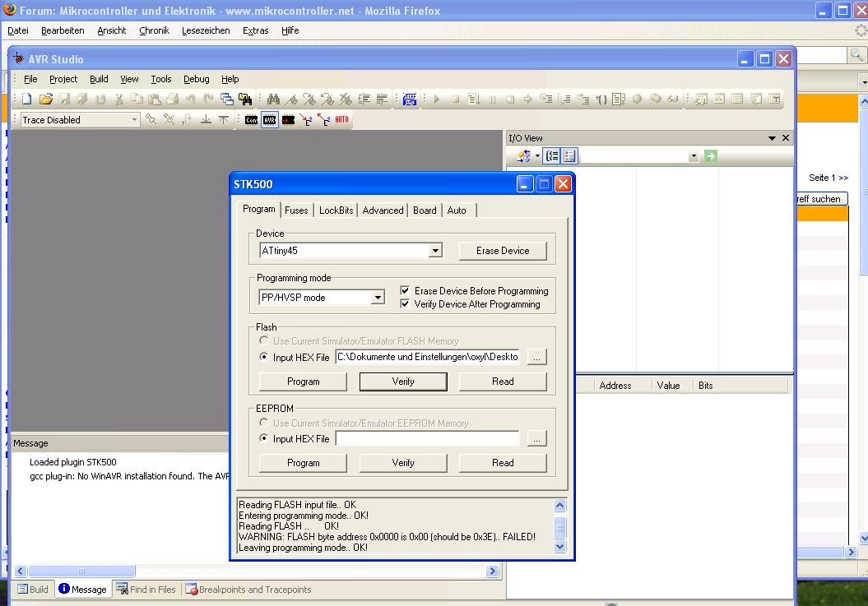Click the Increase Indent icon
Image resolution: width=868 pixels, height=606 pixels.
pos(364,99)
